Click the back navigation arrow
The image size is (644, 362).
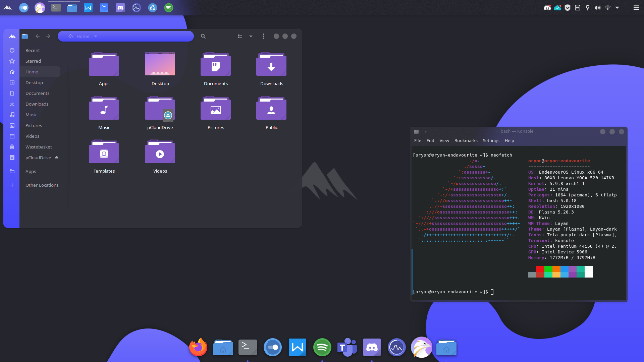pyautogui.click(x=38, y=36)
